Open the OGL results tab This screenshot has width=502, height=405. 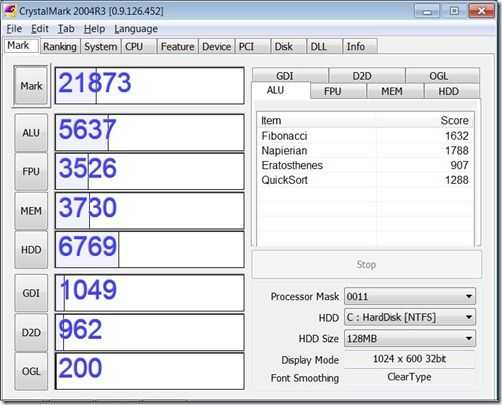443,76
